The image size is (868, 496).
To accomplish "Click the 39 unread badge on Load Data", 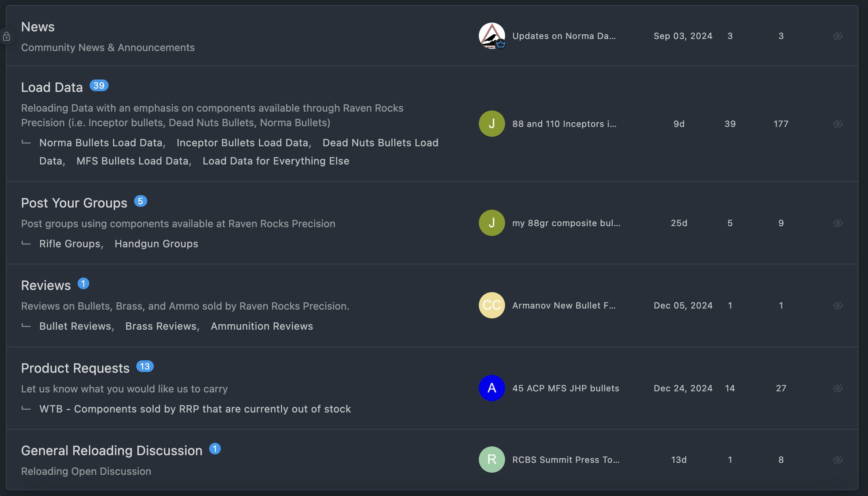I will pos(99,85).
